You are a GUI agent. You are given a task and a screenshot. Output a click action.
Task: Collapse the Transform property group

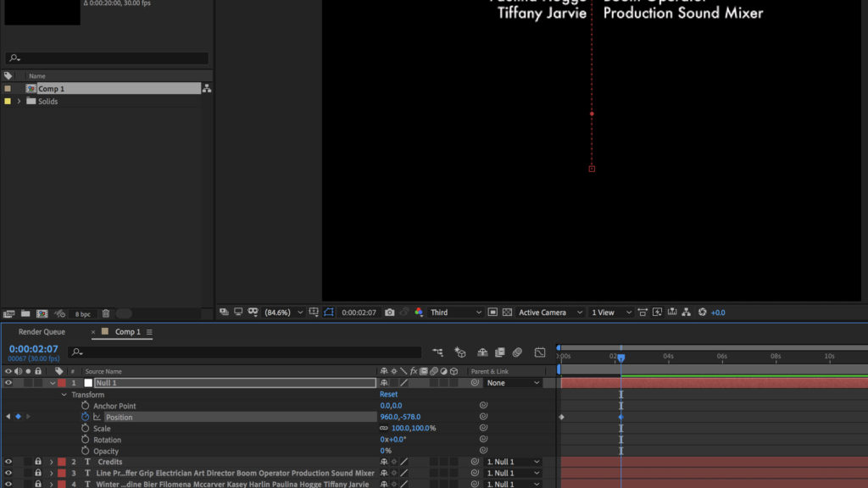64,395
